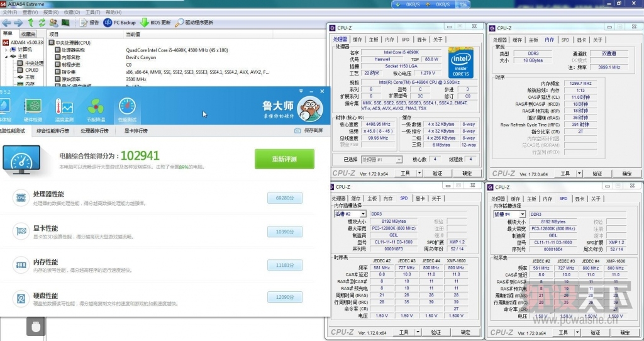Click 验证 button in CPU-Z slot #2 window
This screenshot has width=644, height=341.
click(x=436, y=332)
